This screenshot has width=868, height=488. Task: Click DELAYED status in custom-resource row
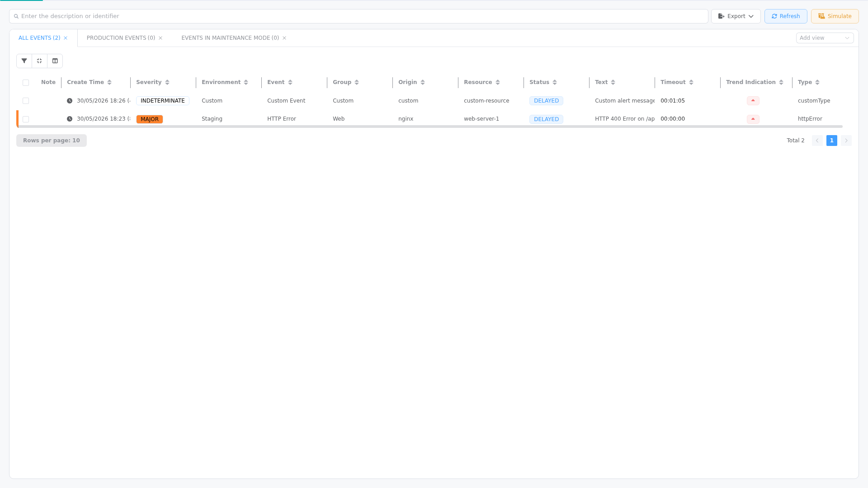pyautogui.click(x=546, y=101)
